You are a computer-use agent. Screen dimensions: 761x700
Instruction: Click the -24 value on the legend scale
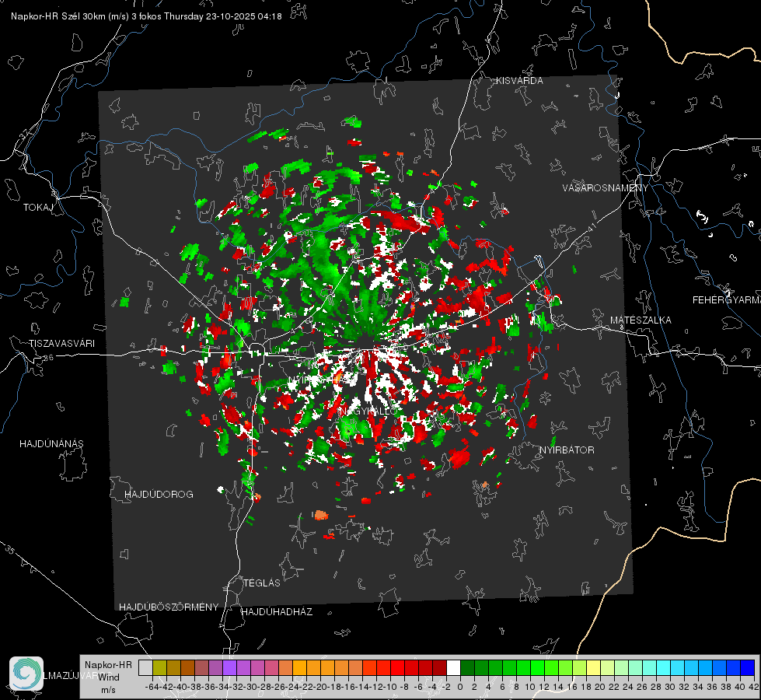coord(292,687)
